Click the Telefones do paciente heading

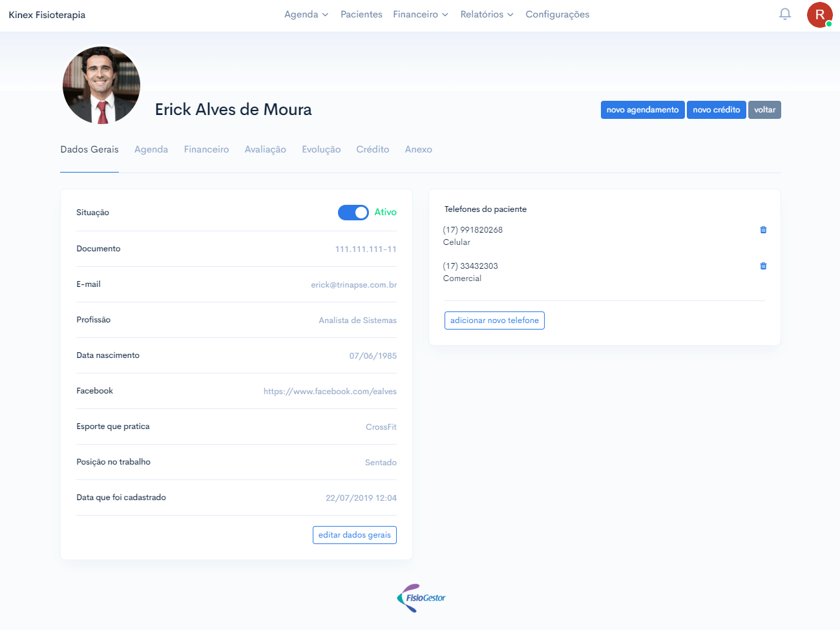click(485, 209)
